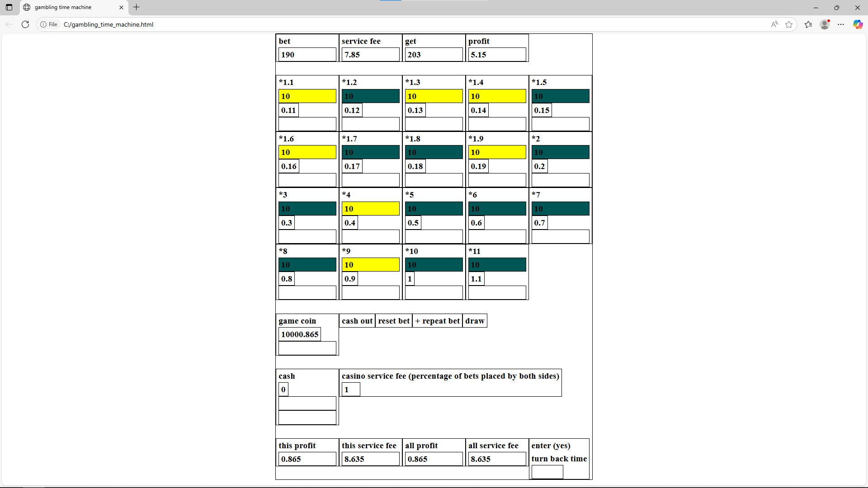The height and width of the screenshot is (488, 868).
Task: Open the Favorites list icon
Action: point(808,24)
